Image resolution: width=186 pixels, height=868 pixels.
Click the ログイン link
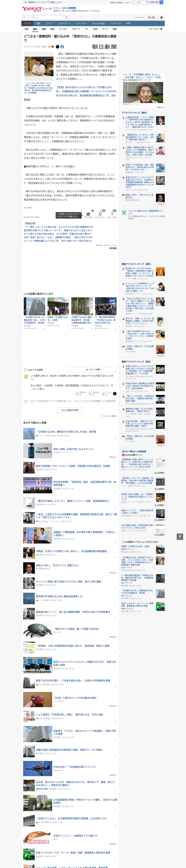coord(57,11)
